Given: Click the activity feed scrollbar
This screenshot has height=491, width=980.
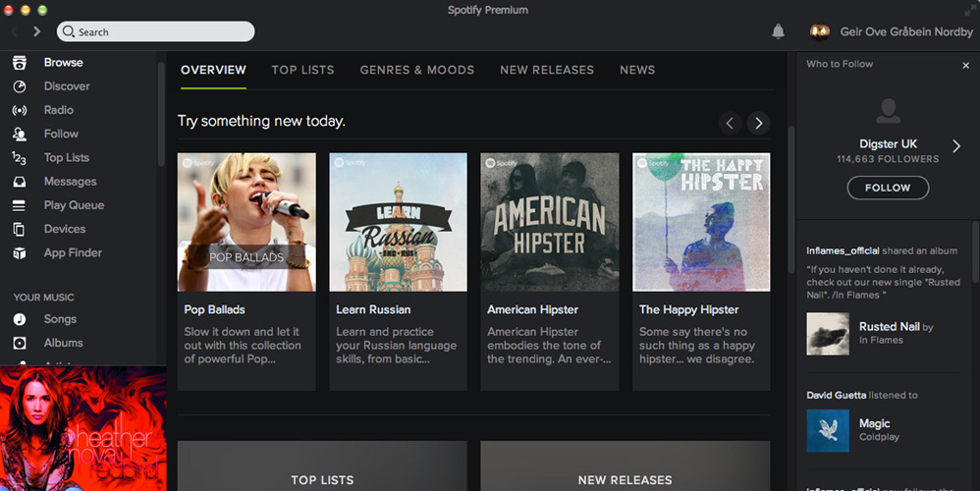Looking at the screenshot, I should [x=976, y=249].
